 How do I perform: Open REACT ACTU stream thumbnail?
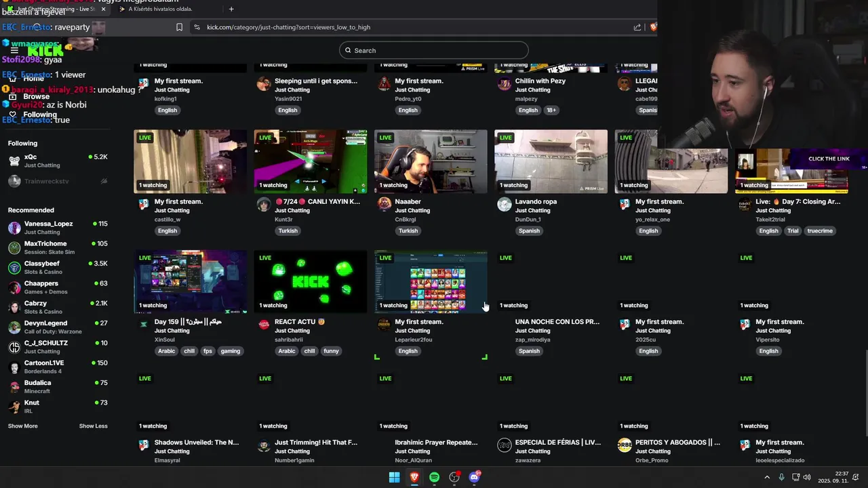pyautogui.click(x=311, y=282)
